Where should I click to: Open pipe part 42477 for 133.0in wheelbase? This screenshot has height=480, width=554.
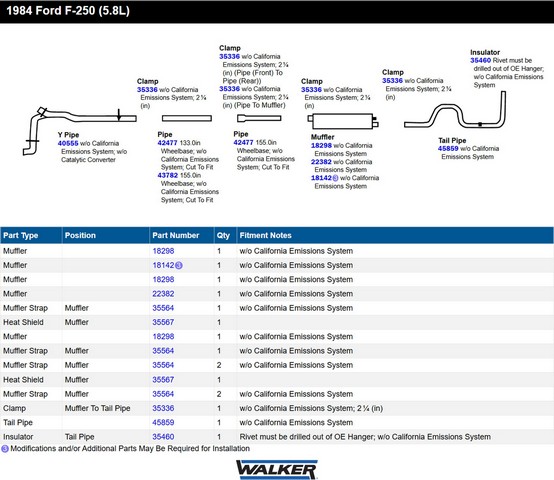tap(167, 143)
